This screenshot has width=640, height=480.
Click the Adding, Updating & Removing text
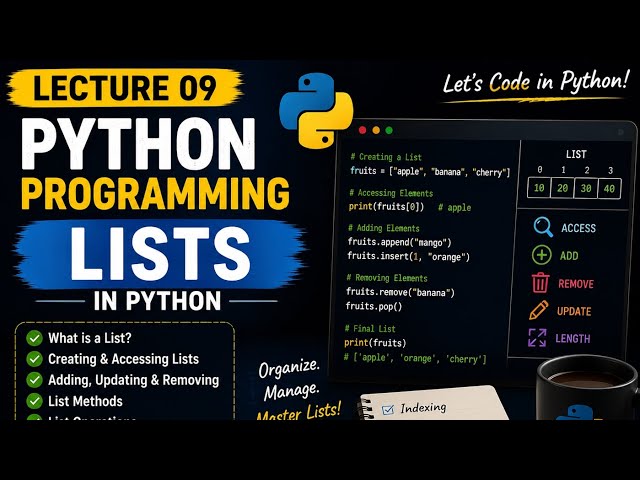(133, 380)
